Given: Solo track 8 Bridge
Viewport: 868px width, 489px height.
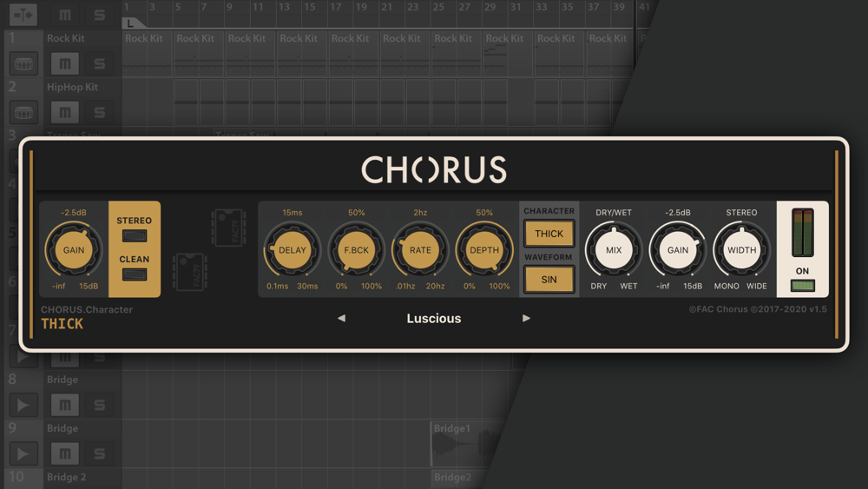Looking at the screenshot, I should pyautogui.click(x=99, y=405).
